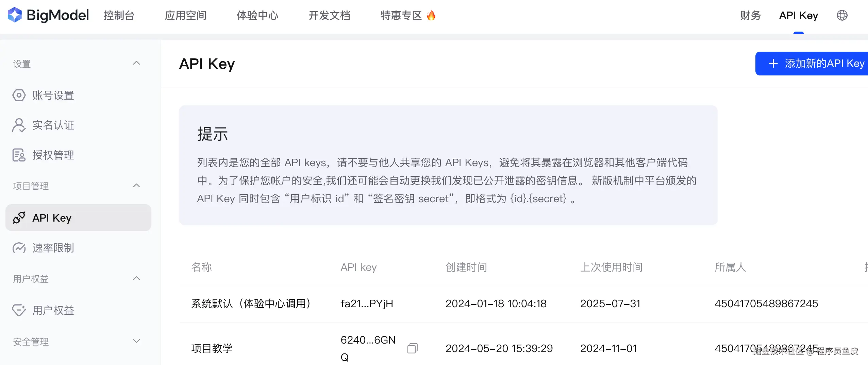Expand the 安全管理 section

click(x=136, y=341)
